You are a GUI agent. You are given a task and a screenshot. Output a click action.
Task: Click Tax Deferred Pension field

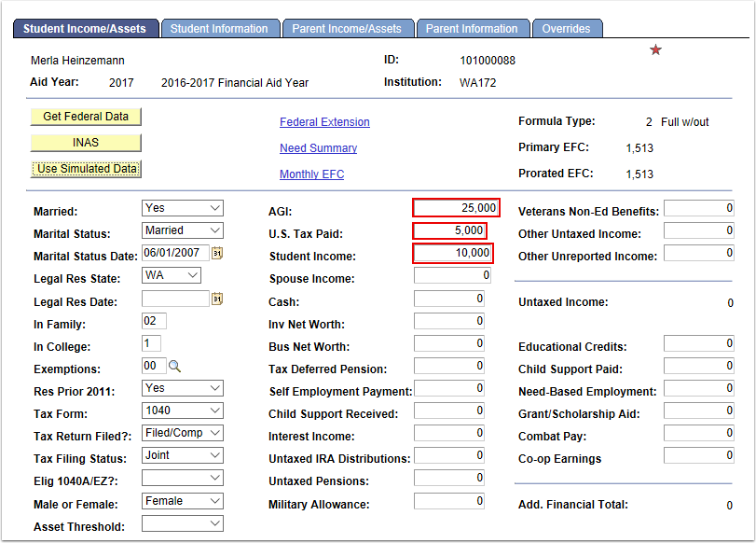pyautogui.click(x=449, y=366)
